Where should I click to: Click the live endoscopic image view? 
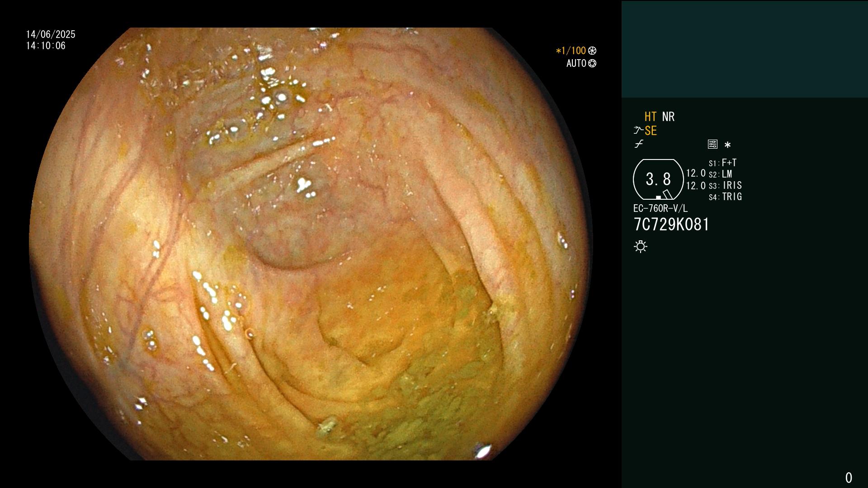click(311, 244)
